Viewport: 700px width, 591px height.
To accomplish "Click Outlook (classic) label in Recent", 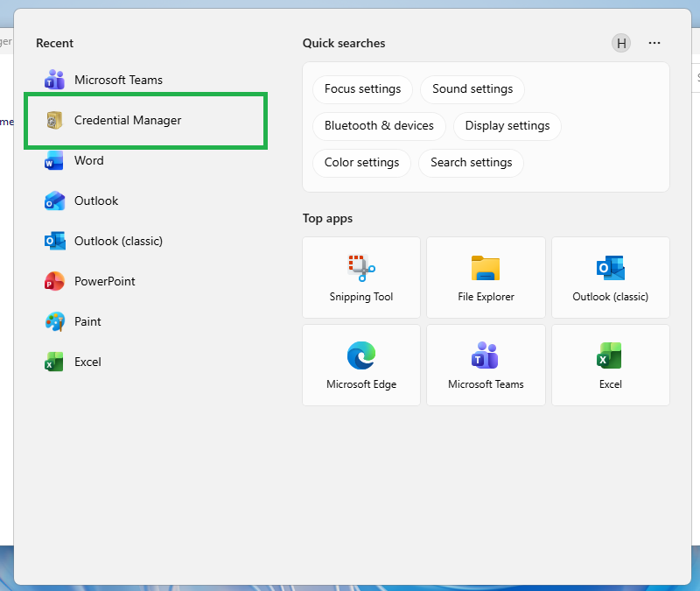I will pyautogui.click(x=118, y=241).
